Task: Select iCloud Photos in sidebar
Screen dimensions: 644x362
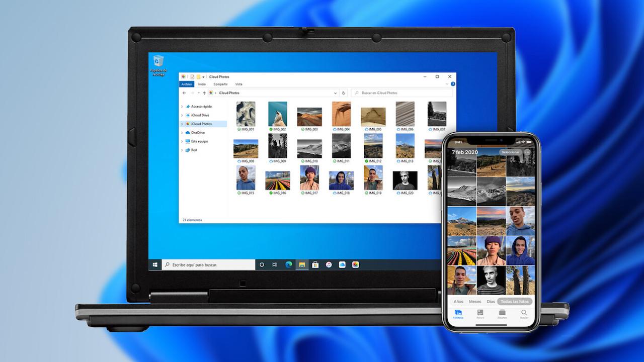Action: point(203,124)
